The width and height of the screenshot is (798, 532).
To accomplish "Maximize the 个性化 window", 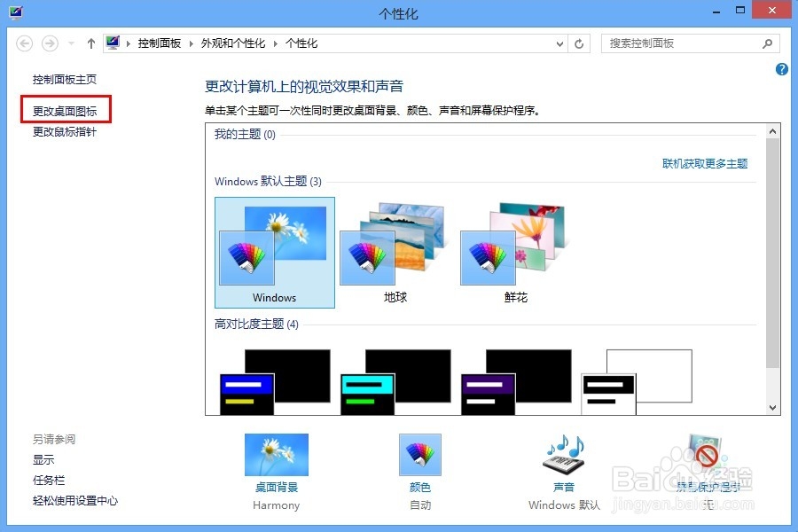I will (x=740, y=10).
